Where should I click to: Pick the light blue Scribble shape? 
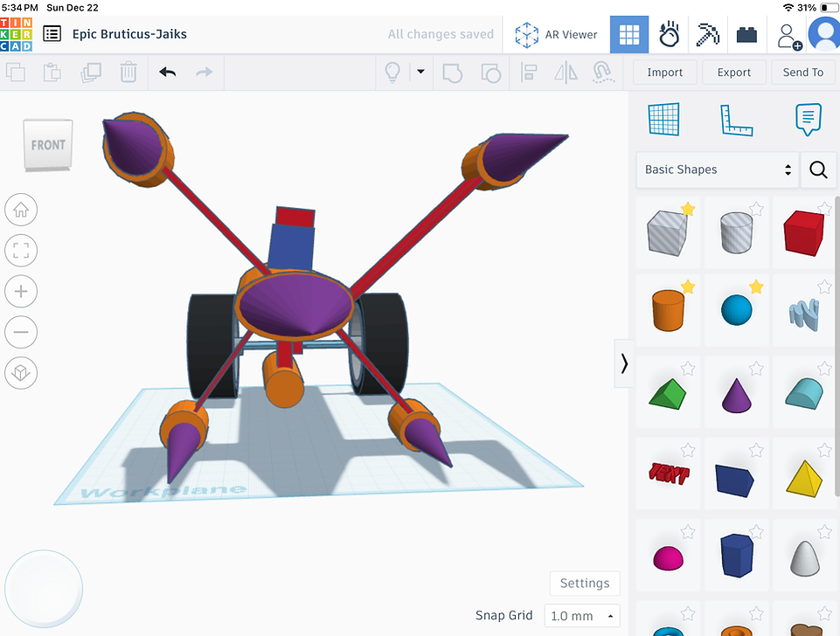point(805,315)
